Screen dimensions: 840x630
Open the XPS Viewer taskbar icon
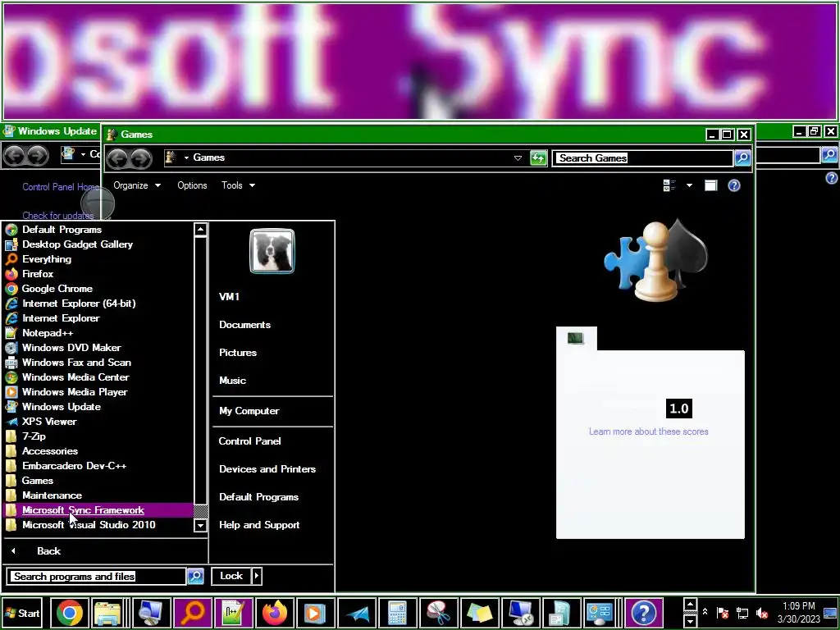click(356, 612)
